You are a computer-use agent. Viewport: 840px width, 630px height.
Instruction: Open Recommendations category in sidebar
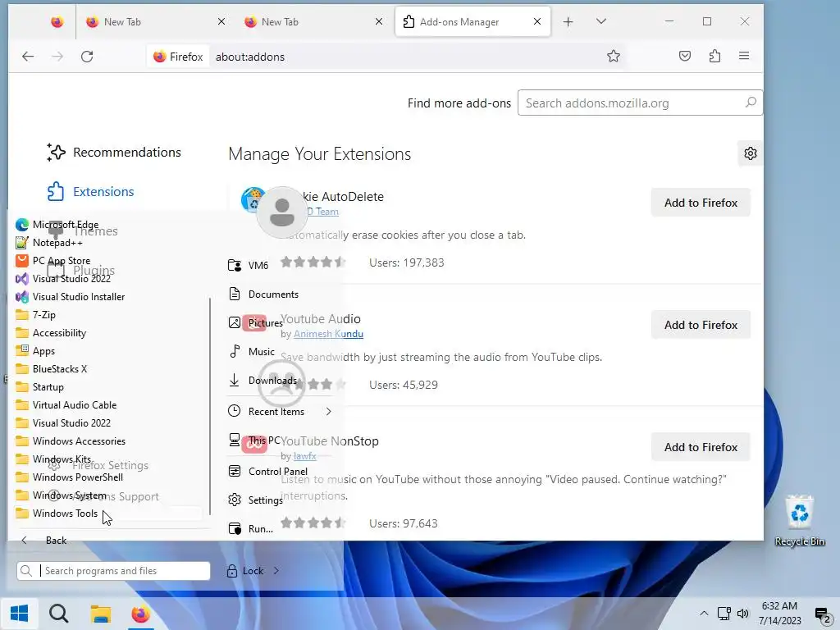[114, 152]
